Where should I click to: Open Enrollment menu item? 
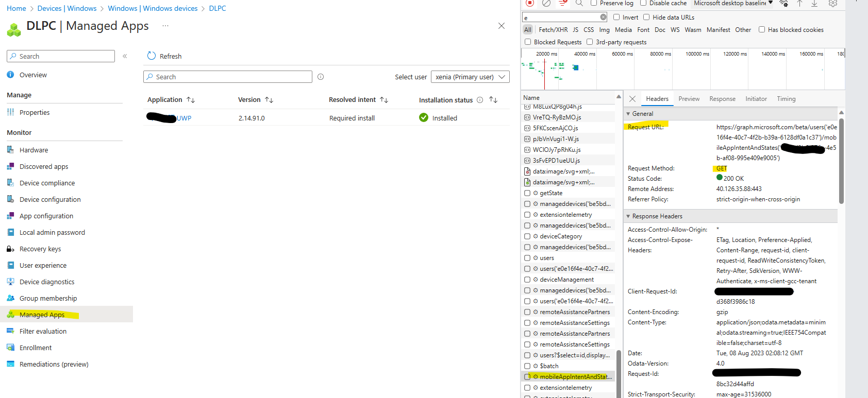point(36,348)
